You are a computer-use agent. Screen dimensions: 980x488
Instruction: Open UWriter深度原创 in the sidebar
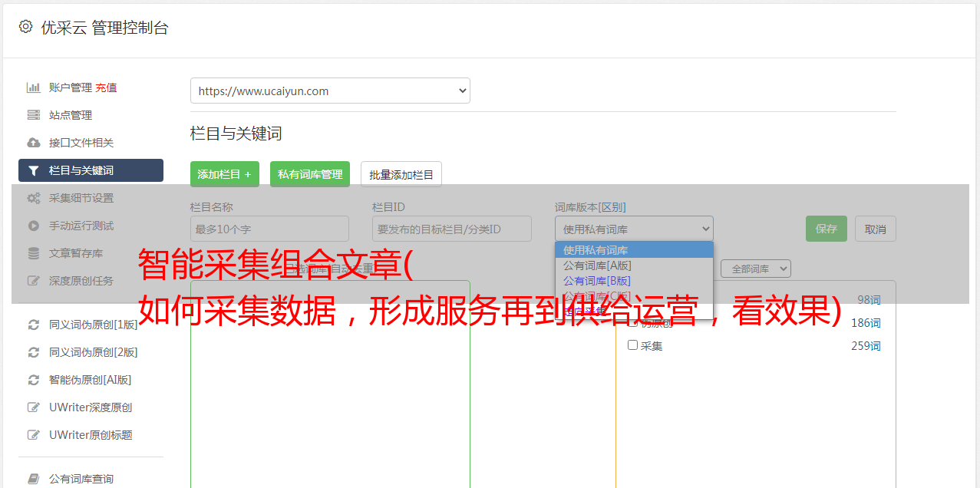click(91, 407)
